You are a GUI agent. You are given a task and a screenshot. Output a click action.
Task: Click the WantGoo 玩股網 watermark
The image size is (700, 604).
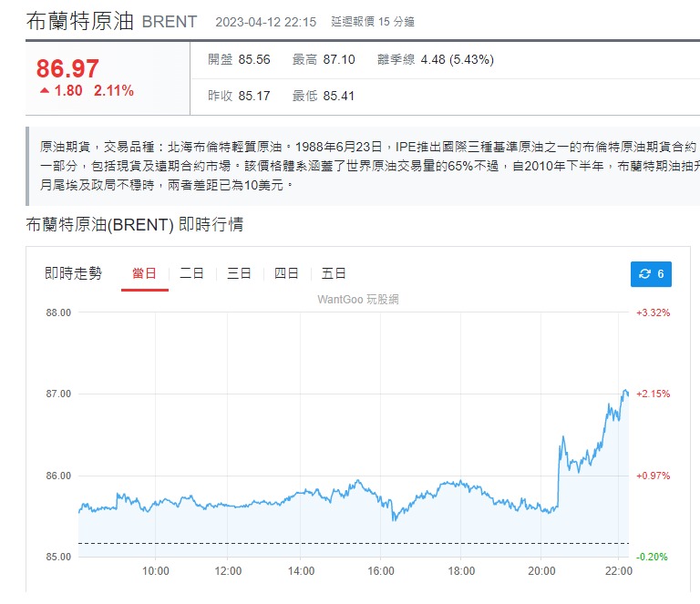[358, 299]
